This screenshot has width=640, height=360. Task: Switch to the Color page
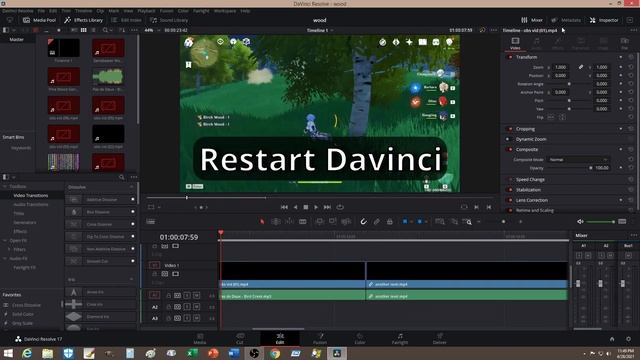pos(360,338)
